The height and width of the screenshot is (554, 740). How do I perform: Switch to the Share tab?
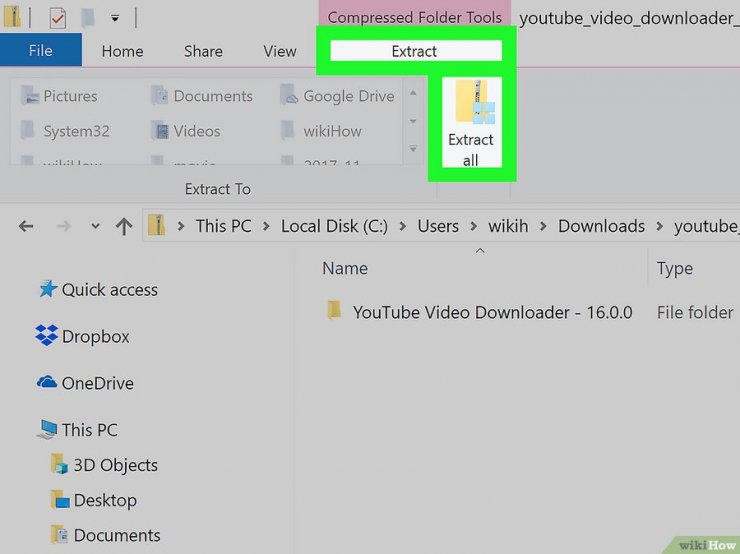(203, 51)
